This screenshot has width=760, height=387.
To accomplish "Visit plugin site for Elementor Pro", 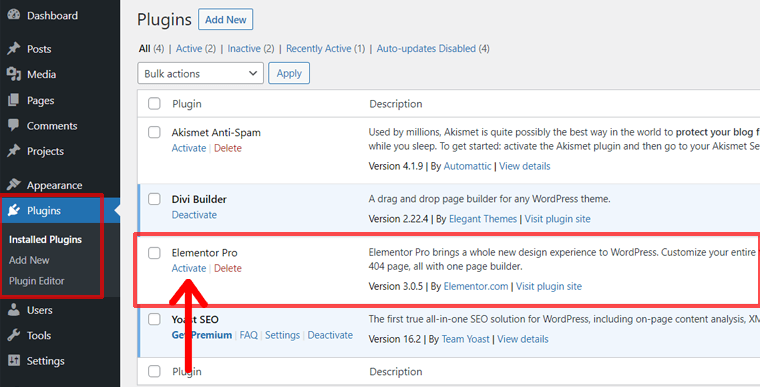I will point(548,286).
